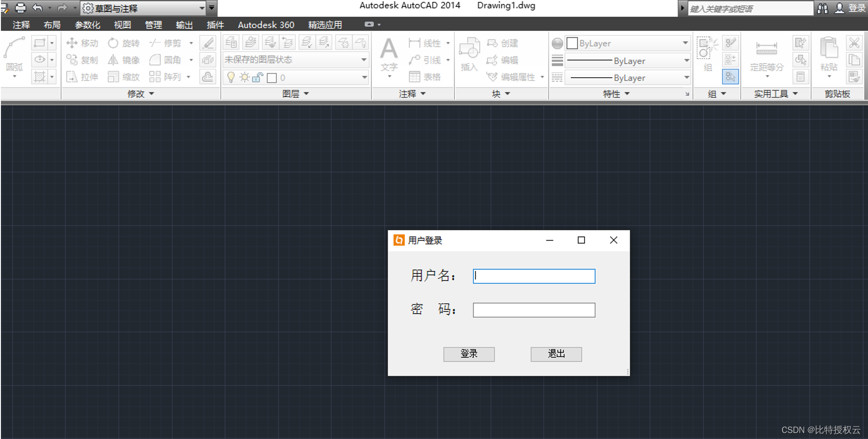Open Layer Properties manager icon
The height and width of the screenshot is (439, 868).
click(x=231, y=43)
